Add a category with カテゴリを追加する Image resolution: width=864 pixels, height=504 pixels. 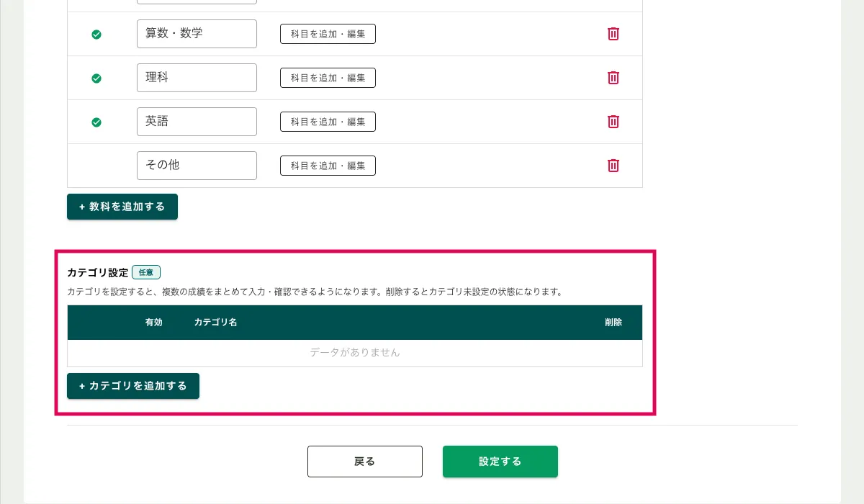133,386
